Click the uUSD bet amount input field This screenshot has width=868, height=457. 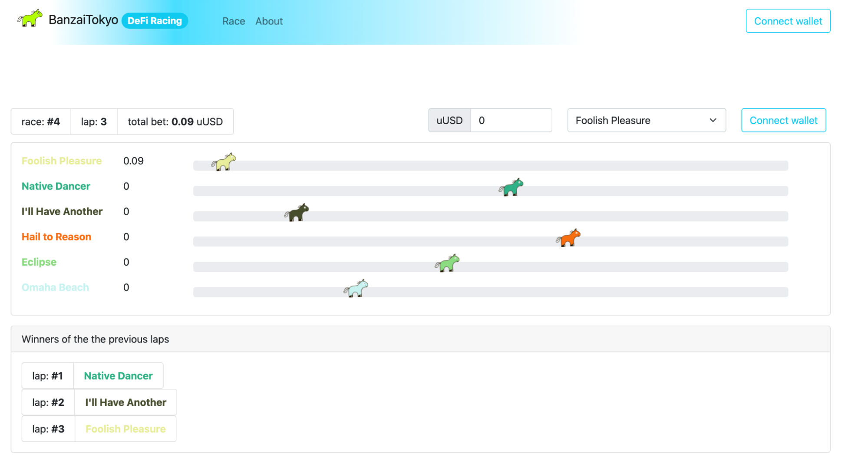[511, 120]
